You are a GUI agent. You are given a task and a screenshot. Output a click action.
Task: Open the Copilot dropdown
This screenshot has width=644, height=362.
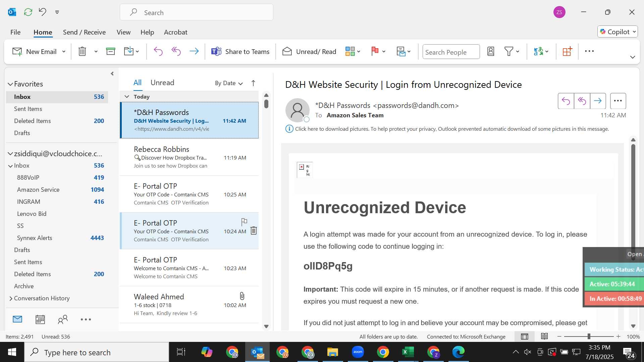pyautogui.click(x=618, y=32)
